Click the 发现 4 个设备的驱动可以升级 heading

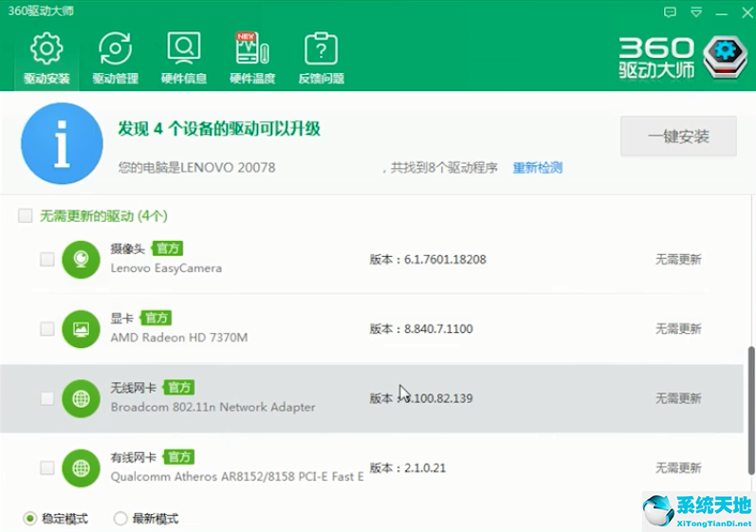pyautogui.click(x=219, y=129)
